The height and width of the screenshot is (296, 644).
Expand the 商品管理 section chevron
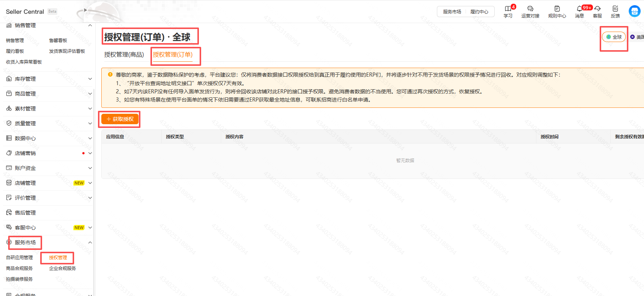click(x=90, y=94)
